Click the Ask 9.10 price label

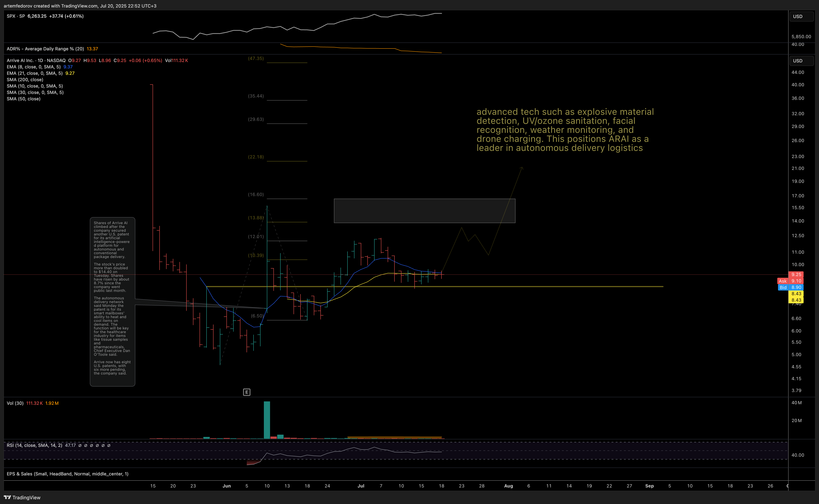click(x=790, y=281)
